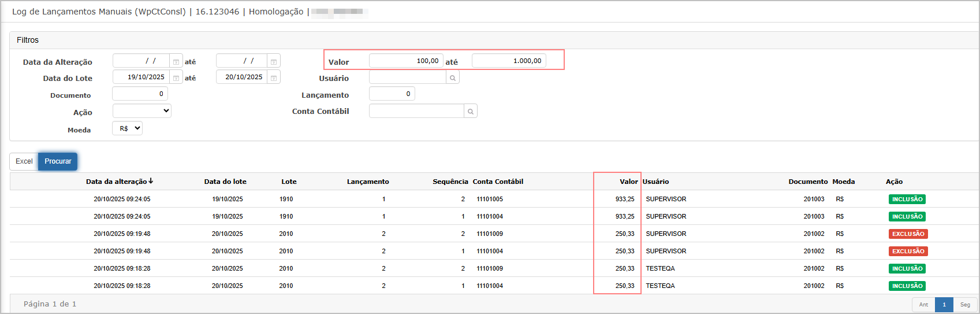Click the Procurar button
The height and width of the screenshot is (314, 980).
pos(58,161)
